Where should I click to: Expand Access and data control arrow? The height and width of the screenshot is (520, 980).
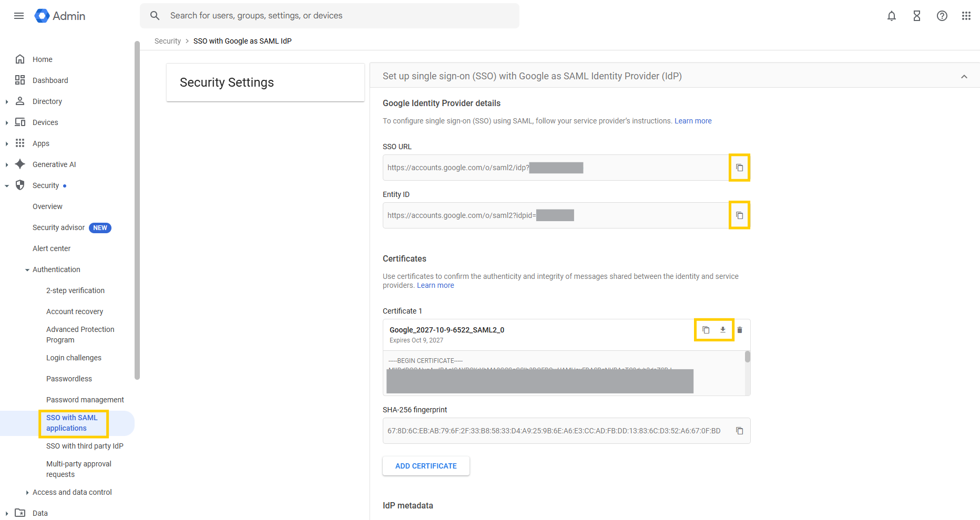click(x=27, y=493)
